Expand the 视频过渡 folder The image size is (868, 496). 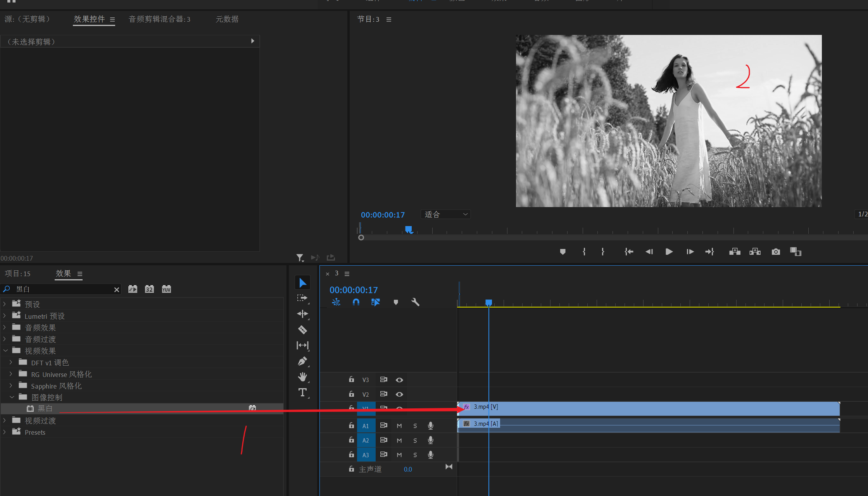click(x=5, y=420)
